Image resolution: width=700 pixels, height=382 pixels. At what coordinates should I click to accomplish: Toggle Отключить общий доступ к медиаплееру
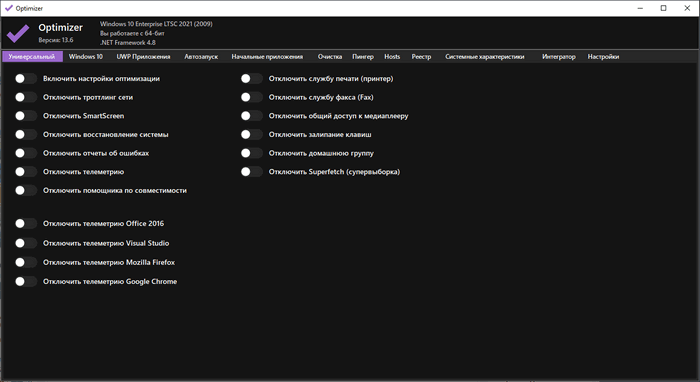tap(251, 116)
